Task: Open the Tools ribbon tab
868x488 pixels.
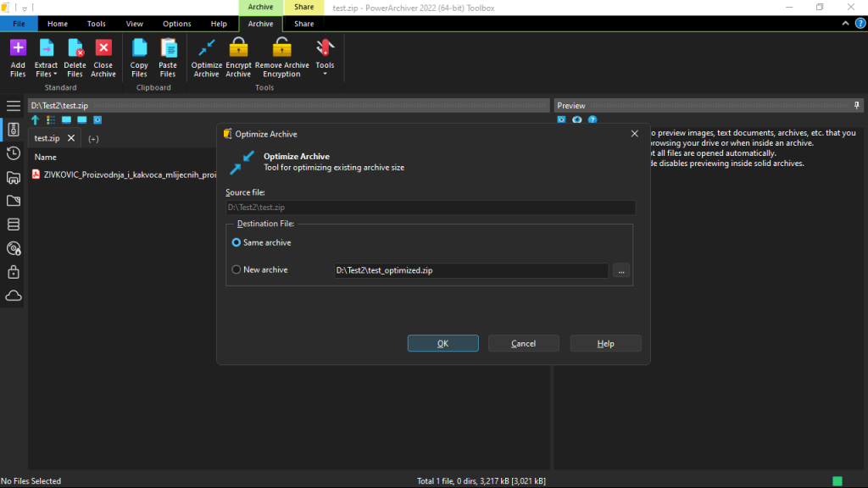Action: tap(97, 24)
